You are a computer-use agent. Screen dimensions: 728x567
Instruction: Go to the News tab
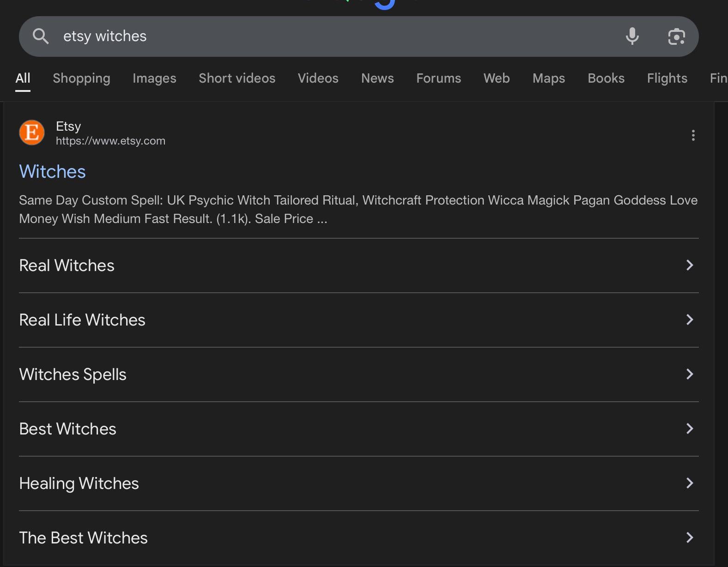[x=377, y=78]
